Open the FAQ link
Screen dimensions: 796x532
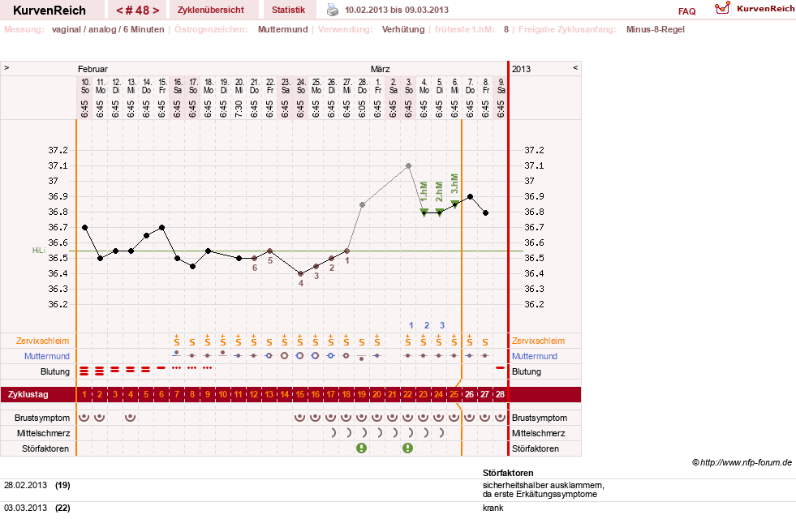[686, 11]
